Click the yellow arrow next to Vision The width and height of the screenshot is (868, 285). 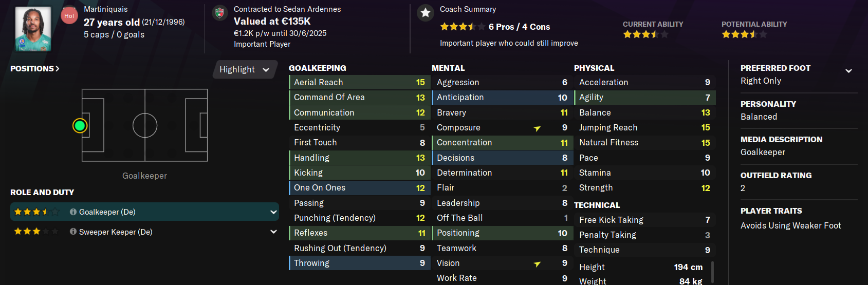537,263
